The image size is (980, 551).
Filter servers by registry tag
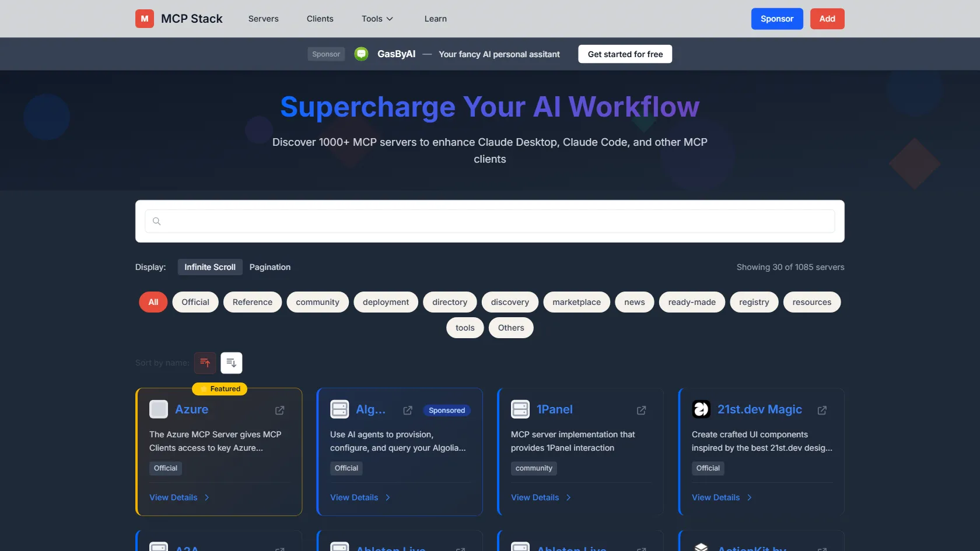pyautogui.click(x=754, y=302)
